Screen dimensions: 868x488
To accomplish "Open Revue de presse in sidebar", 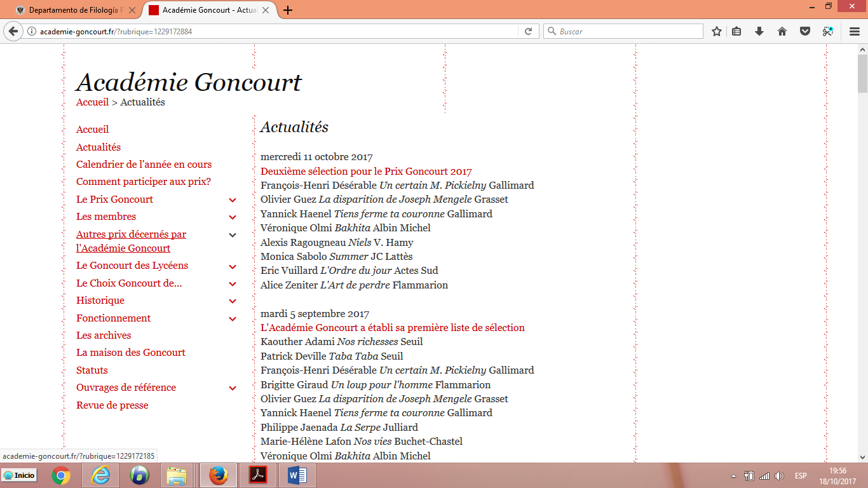I will 112,405.
